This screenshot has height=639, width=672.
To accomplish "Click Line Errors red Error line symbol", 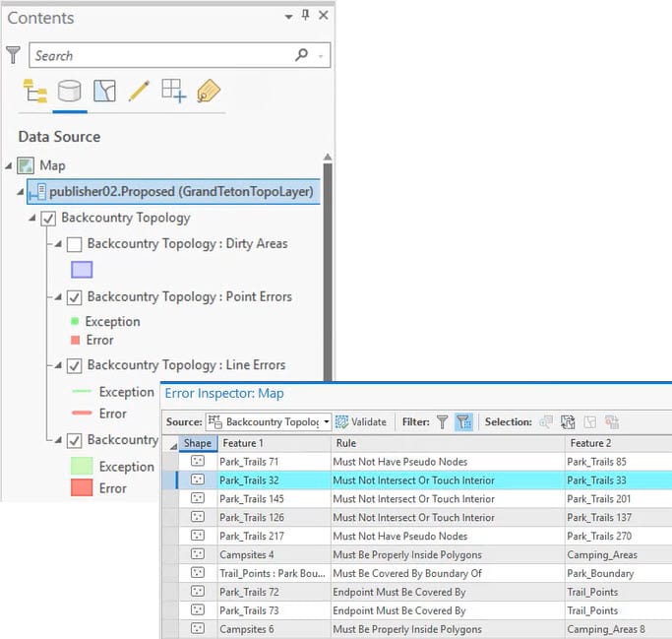I will [82, 413].
